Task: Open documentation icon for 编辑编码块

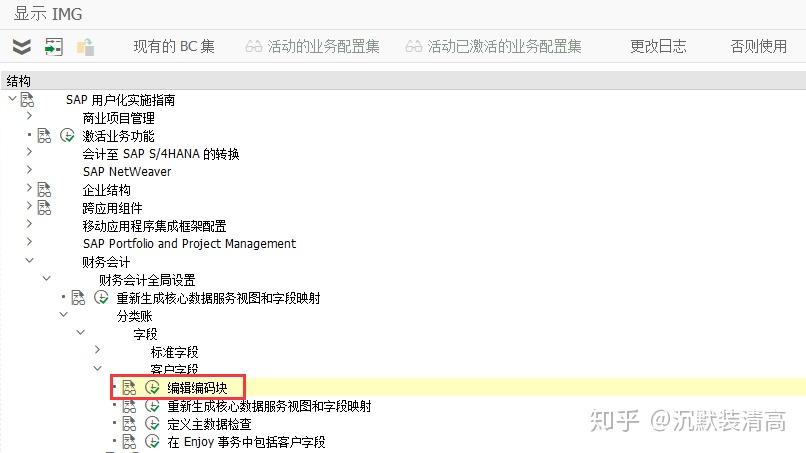Action: [x=129, y=388]
